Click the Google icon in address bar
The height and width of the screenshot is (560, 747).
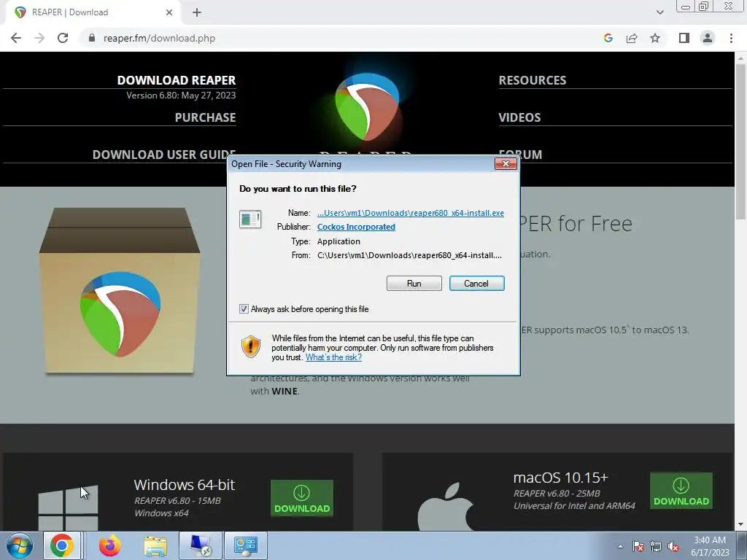tap(608, 38)
